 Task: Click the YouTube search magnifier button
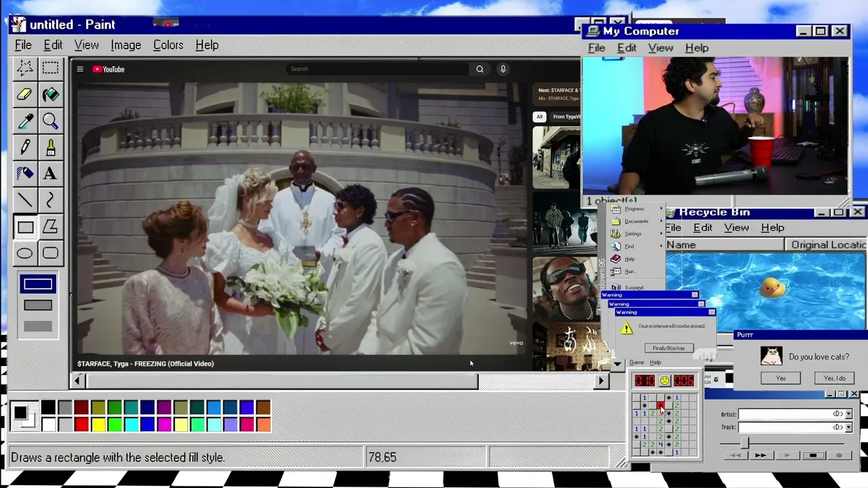point(479,69)
